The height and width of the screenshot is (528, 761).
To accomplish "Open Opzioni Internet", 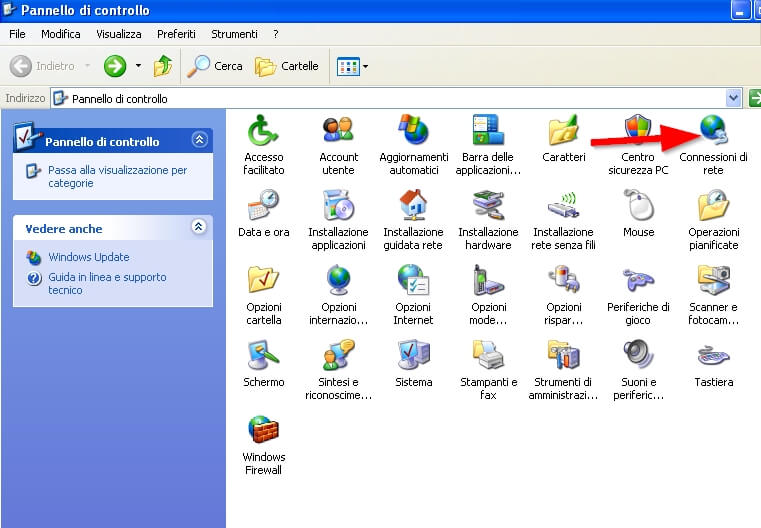I will (x=413, y=295).
